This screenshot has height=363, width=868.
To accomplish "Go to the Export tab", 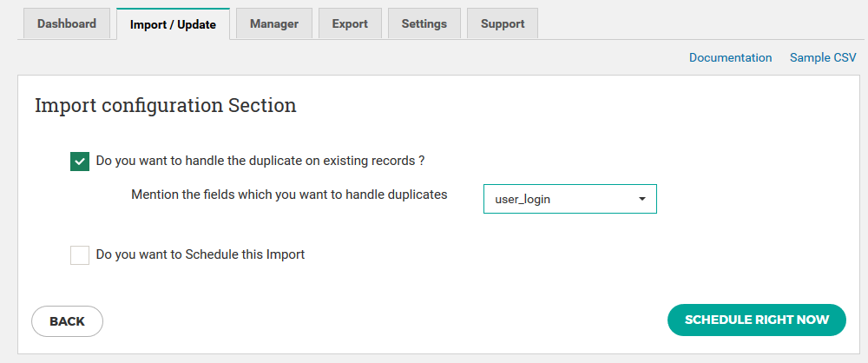I will 350,23.
